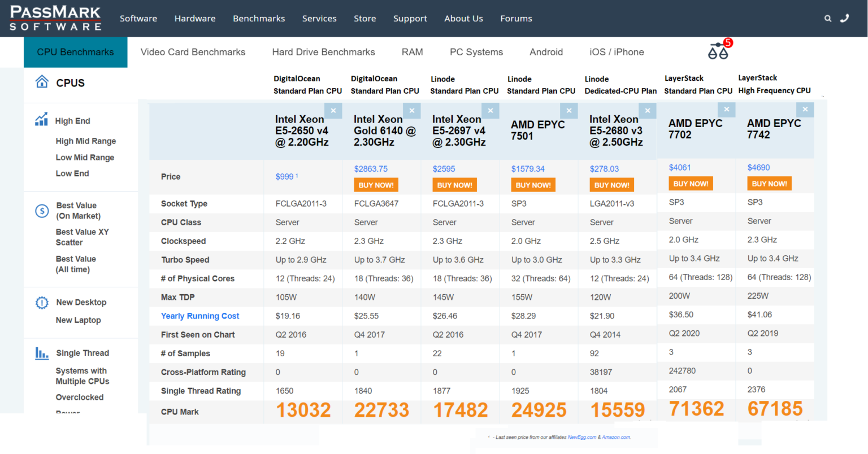
Task: Remove the Intel Xeon E5-2650 v4 column
Action: pyautogui.click(x=333, y=111)
